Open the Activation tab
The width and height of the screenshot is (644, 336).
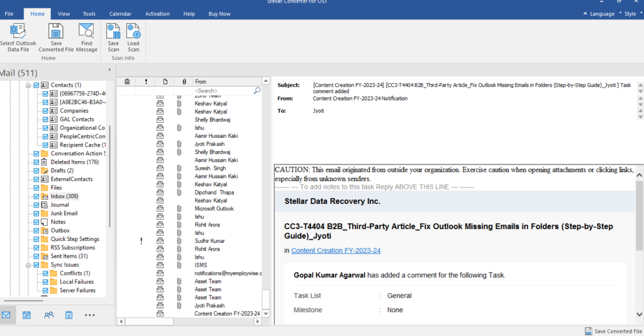pos(157,14)
